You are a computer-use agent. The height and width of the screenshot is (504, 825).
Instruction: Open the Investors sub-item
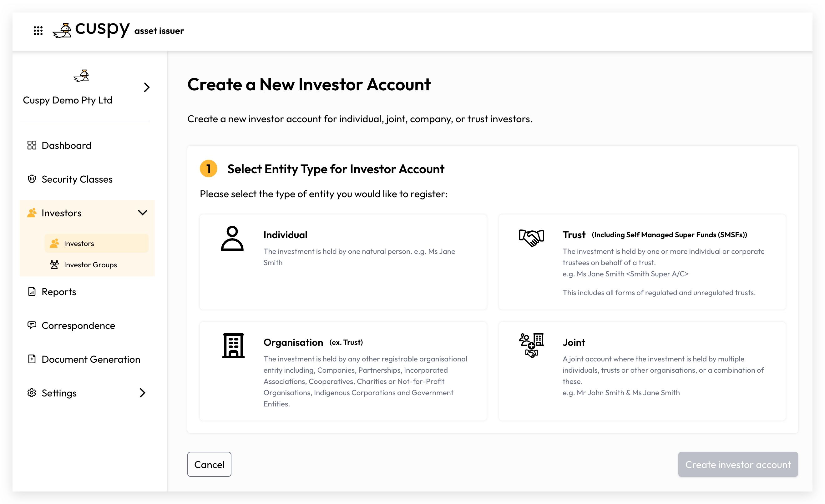[96, 243]
